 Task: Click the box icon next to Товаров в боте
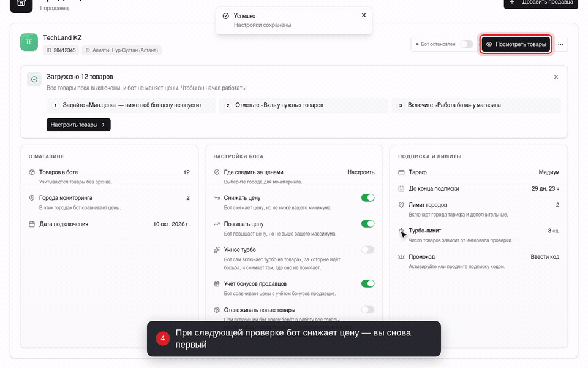pos(32,172)
